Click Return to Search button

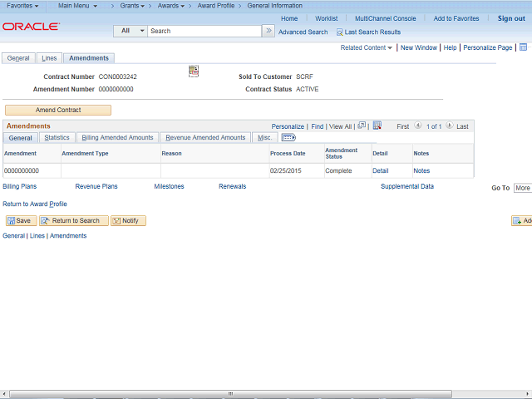click(74, 220)
